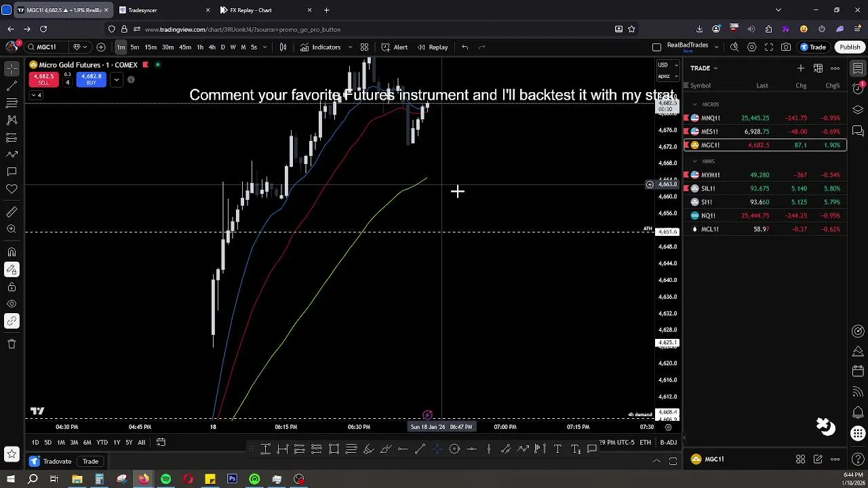Toggle the magnet mode in left sidebar
Image resolution: width=868 pixels, height=488 pixels.
12,252
